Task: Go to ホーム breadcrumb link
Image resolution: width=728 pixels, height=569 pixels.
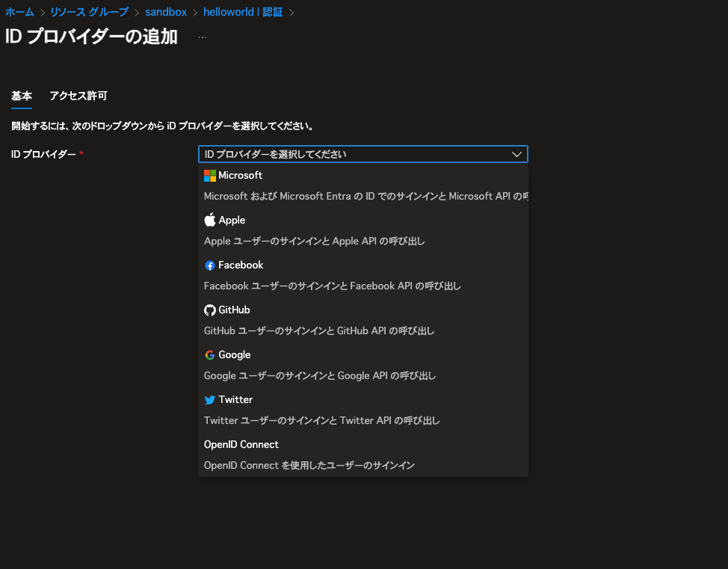Action: (19, 12)
